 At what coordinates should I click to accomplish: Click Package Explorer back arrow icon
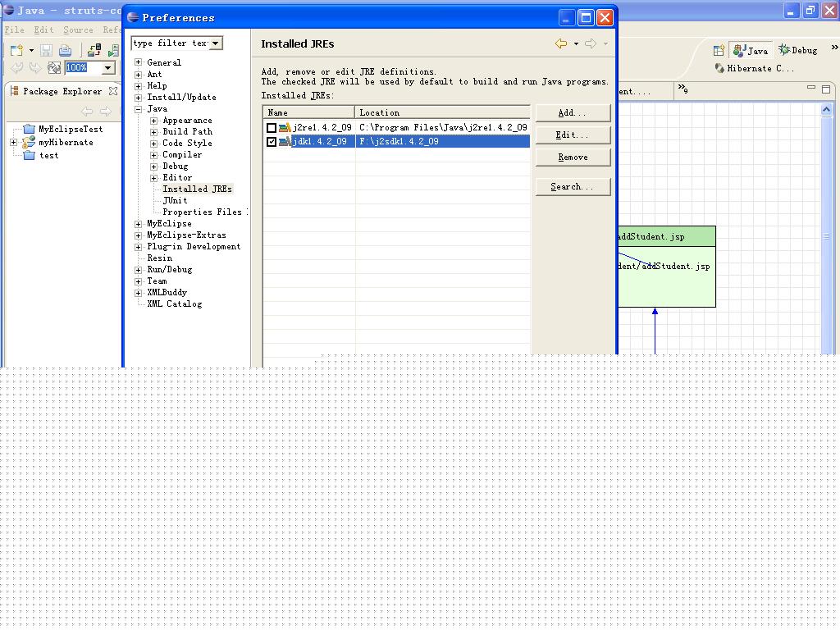(87, 112)
